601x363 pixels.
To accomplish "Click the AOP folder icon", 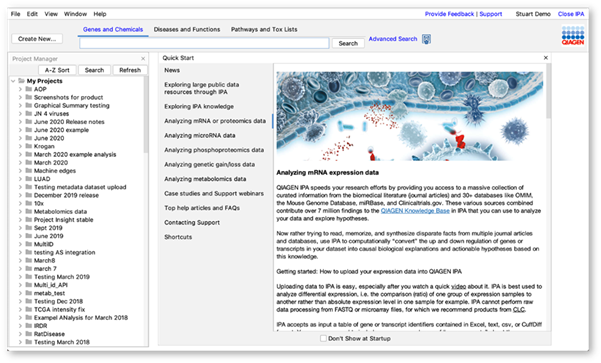I will pos(29,89).
